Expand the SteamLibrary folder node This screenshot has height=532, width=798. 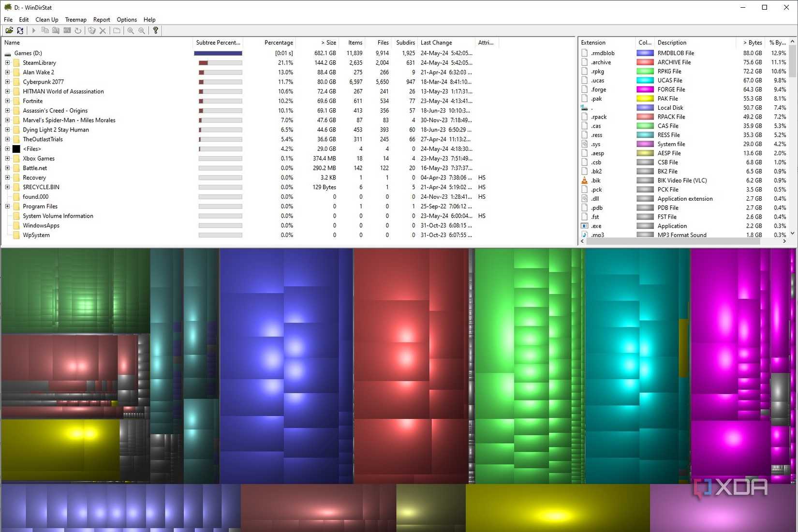[x=7, y=63]
